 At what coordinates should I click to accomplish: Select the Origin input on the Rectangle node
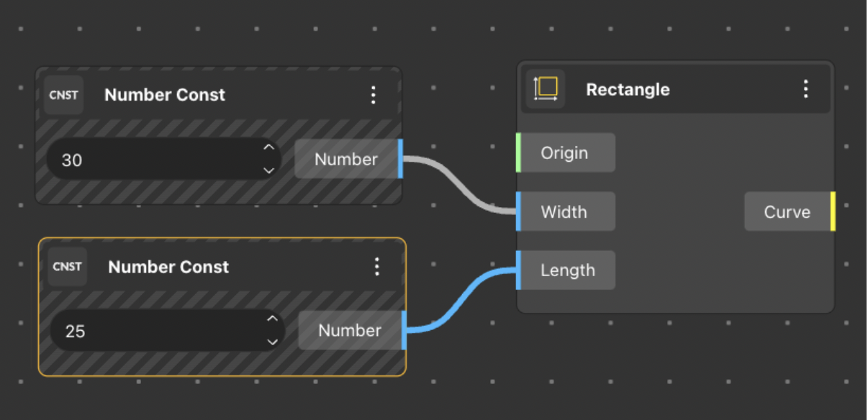(x=565, y=153)
